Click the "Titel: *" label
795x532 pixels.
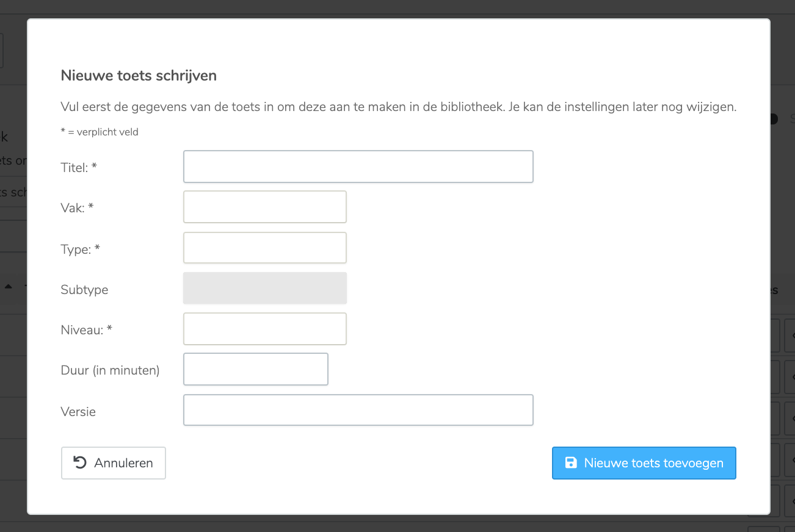[79, 168]
